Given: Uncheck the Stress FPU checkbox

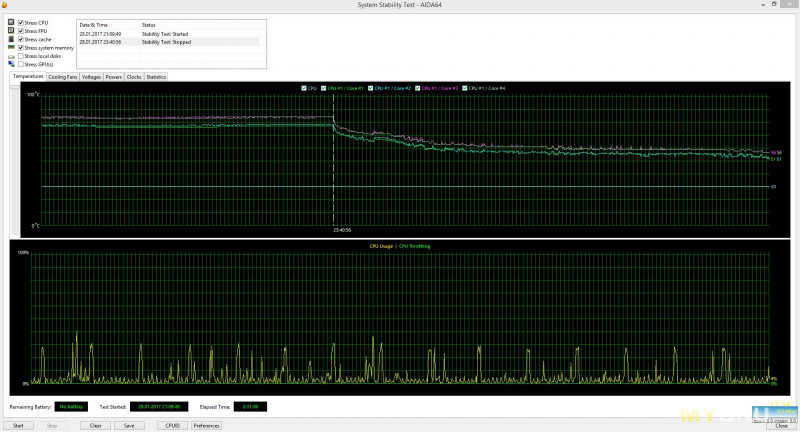Looking at the screenshot, I should [21, 31].
